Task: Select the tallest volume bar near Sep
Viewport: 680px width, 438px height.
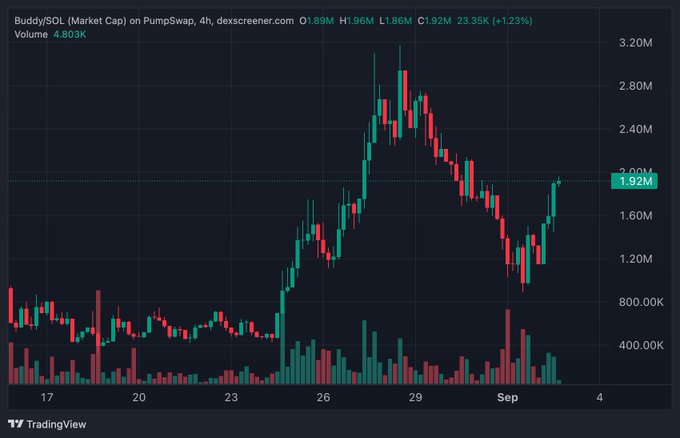Action: [508, 346]
